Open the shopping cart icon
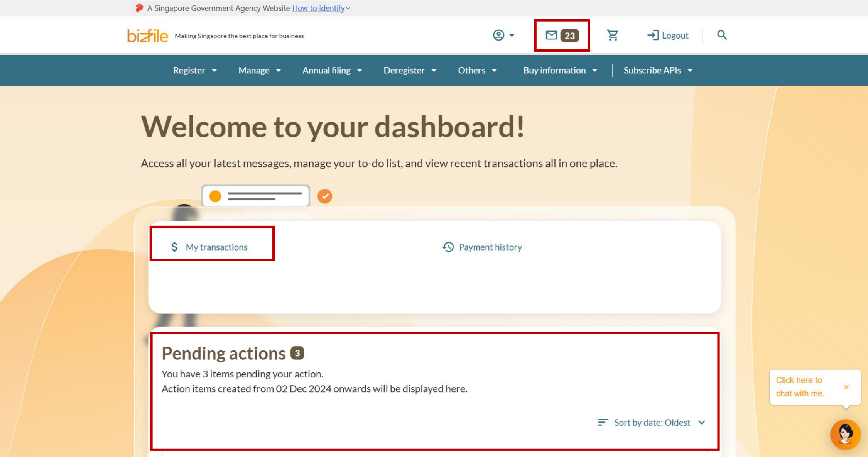This screenshot has height=457, width=868. (x=612, y=35)
